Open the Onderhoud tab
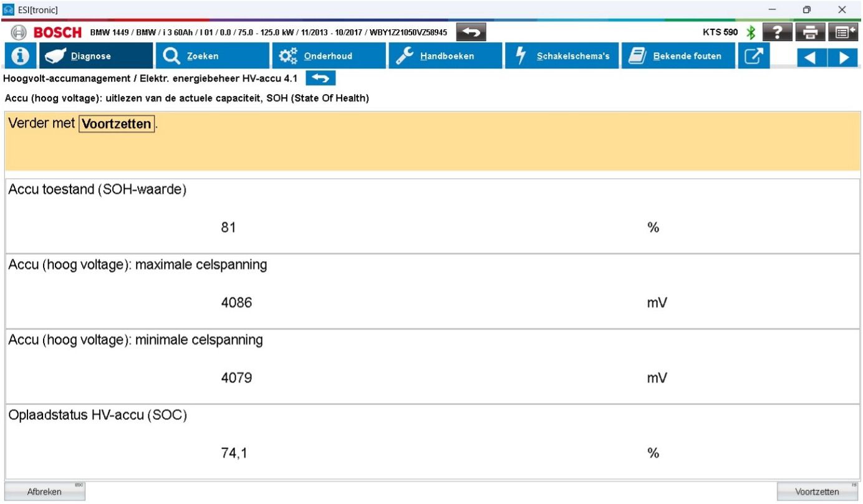Viewport: 863px width, 504px height. point(328,56)
